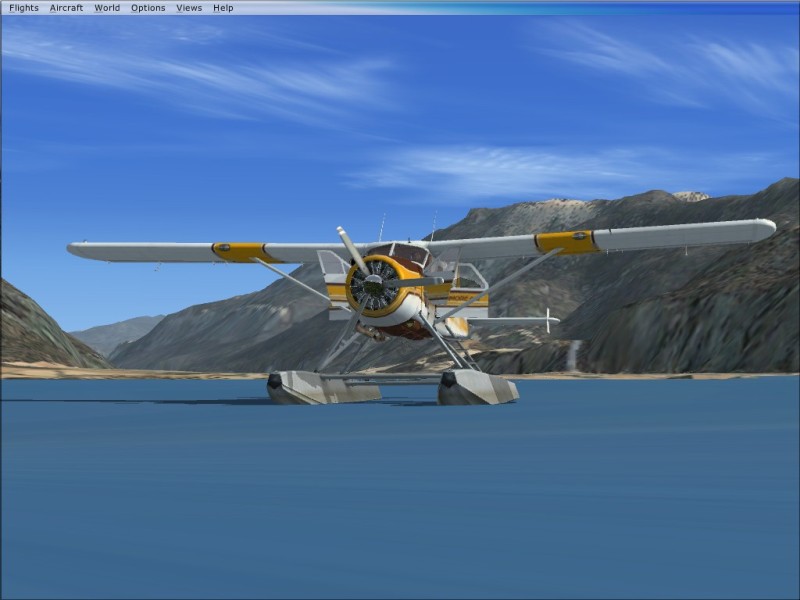Open the World menu
800x600 pixels.
click(107, 8)
